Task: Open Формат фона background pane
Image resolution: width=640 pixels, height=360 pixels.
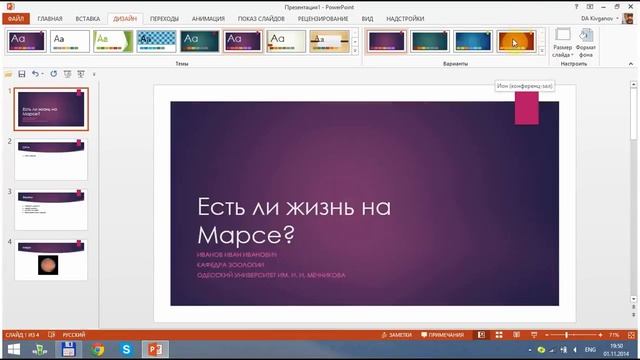Action: [x=586, y=43]
